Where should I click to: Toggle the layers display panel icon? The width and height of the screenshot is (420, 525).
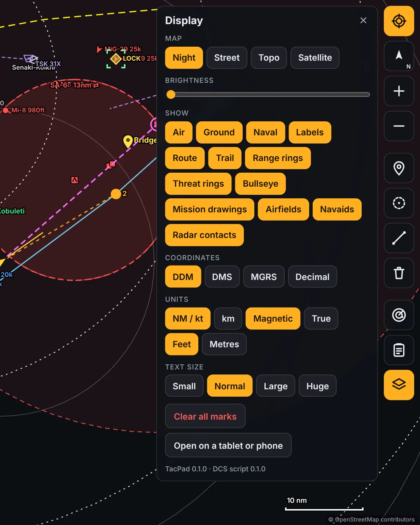click(x=399, y=385)
